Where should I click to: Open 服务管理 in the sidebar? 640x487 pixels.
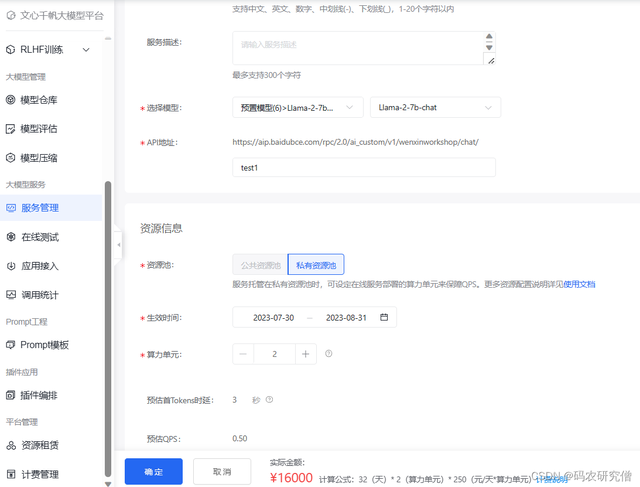(x=40, y=208)
